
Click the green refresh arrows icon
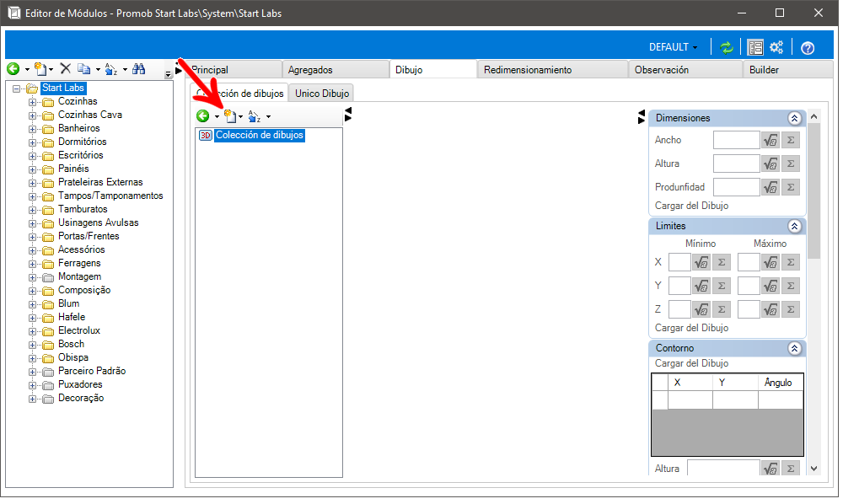(x=727, y=48)
